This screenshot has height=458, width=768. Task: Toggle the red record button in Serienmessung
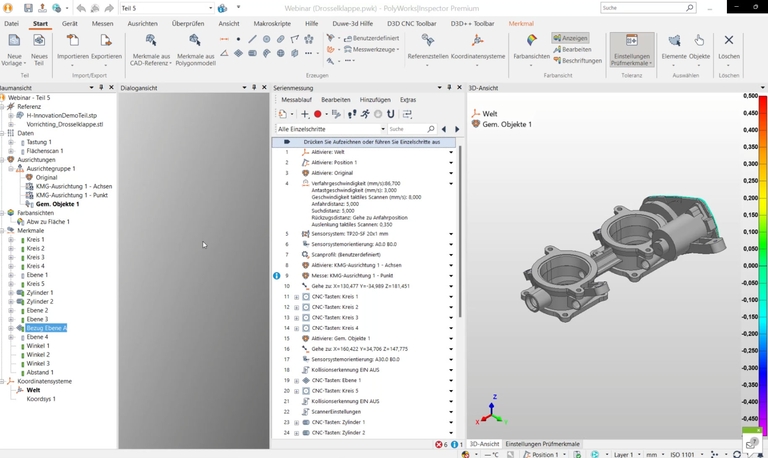click(x=317, y=114)
